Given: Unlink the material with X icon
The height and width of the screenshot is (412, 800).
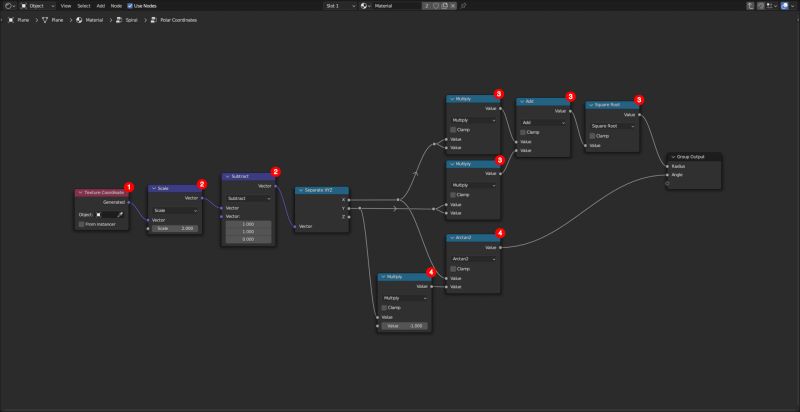Looking at the screenshot, I should click(x=453, y=6).
